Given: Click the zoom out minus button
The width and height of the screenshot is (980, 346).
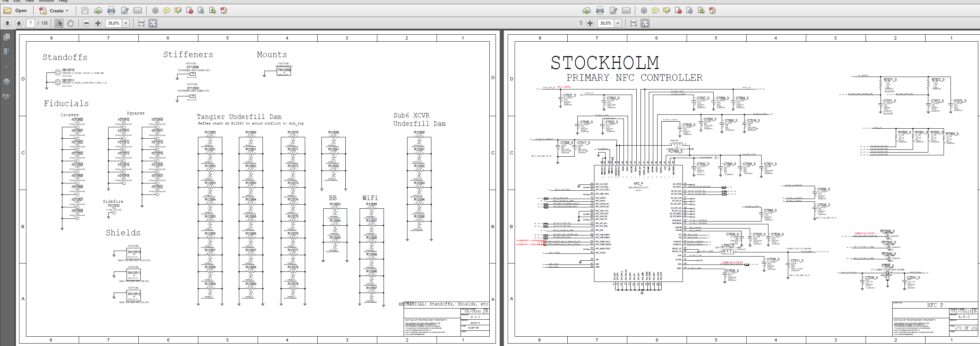Looking at the screenshot, I should click(86, 23).
